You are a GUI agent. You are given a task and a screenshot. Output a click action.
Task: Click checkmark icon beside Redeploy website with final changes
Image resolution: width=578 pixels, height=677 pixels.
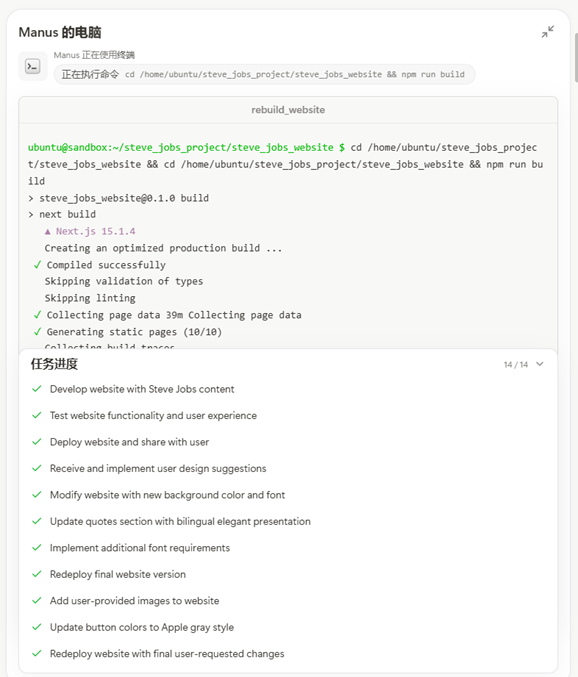click(x=37, y=653)
